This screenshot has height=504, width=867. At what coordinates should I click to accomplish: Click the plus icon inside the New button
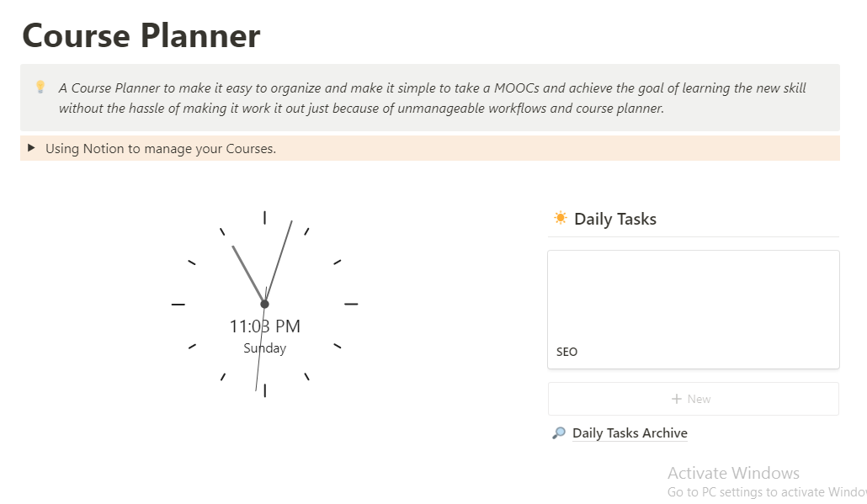678,399
